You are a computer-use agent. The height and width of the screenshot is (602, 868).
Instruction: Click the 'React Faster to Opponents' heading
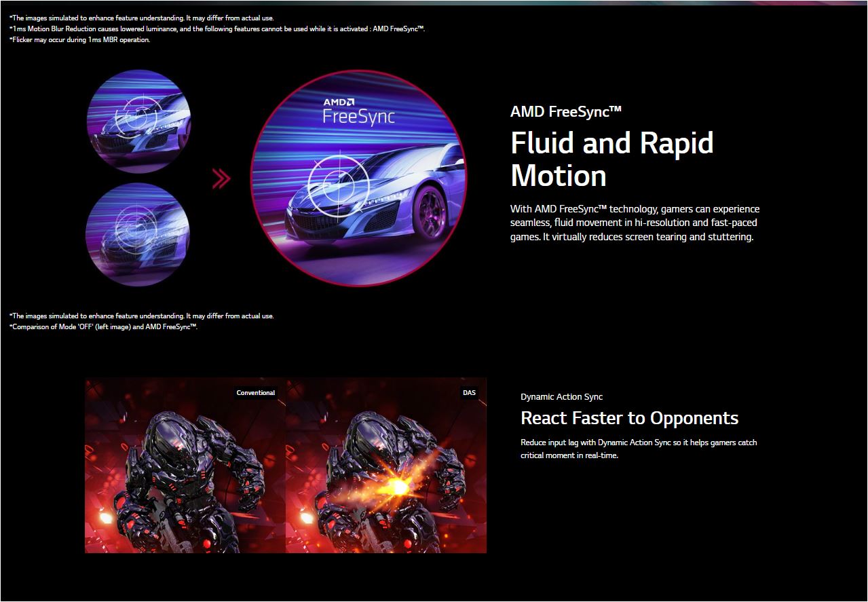[x=630, y=418]
